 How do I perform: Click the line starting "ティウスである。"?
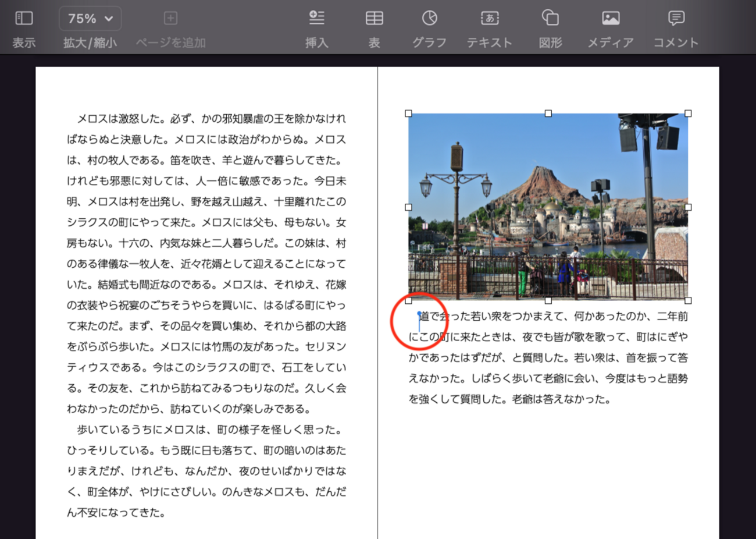tap(206, 367)
